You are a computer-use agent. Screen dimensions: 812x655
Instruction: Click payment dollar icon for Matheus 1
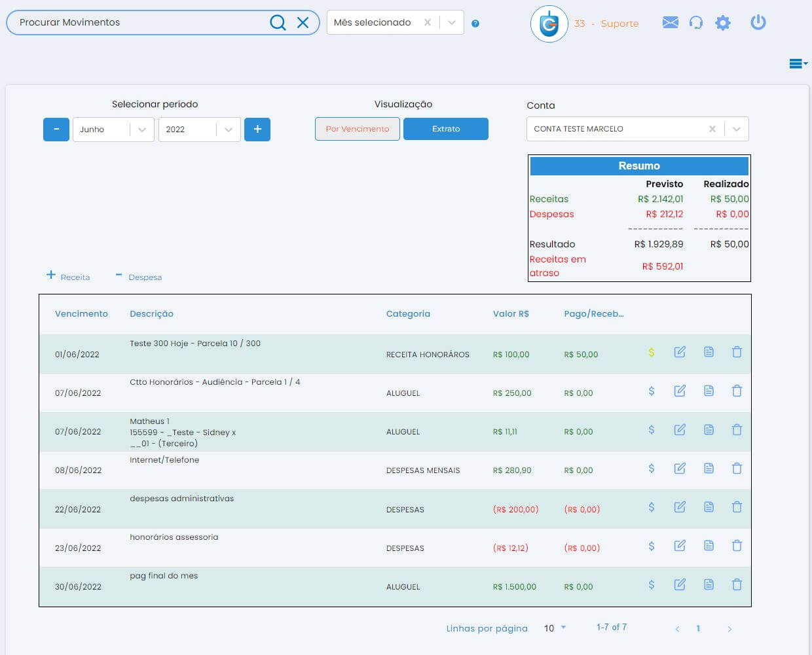tap(652, 429)
